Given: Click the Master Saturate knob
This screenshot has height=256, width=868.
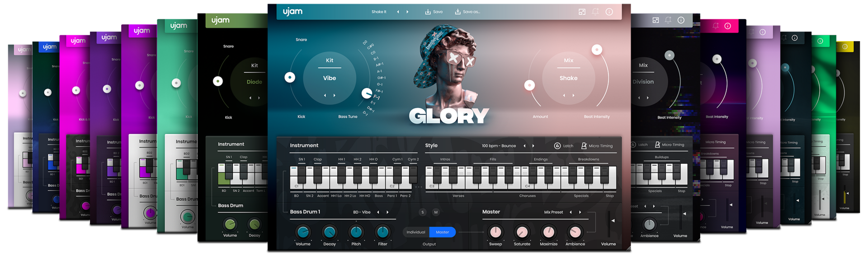Looking at the screenshot, I should tap(522, 232).
